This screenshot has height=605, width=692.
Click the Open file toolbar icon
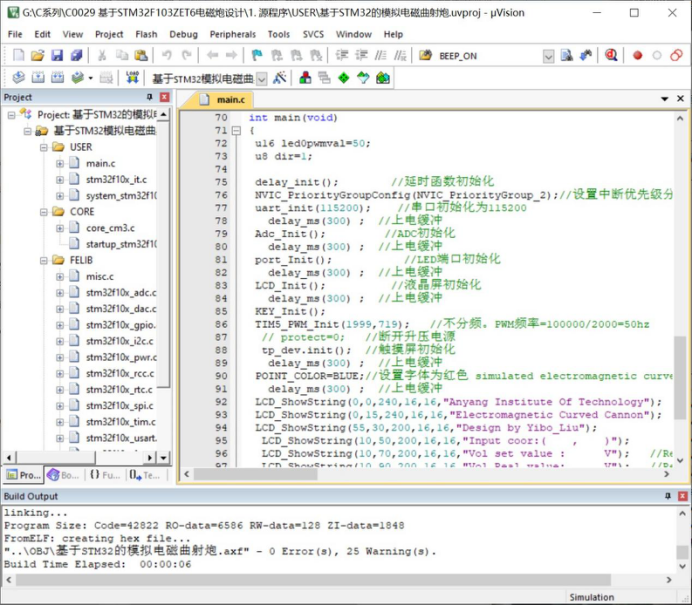(x=38, y=55)
